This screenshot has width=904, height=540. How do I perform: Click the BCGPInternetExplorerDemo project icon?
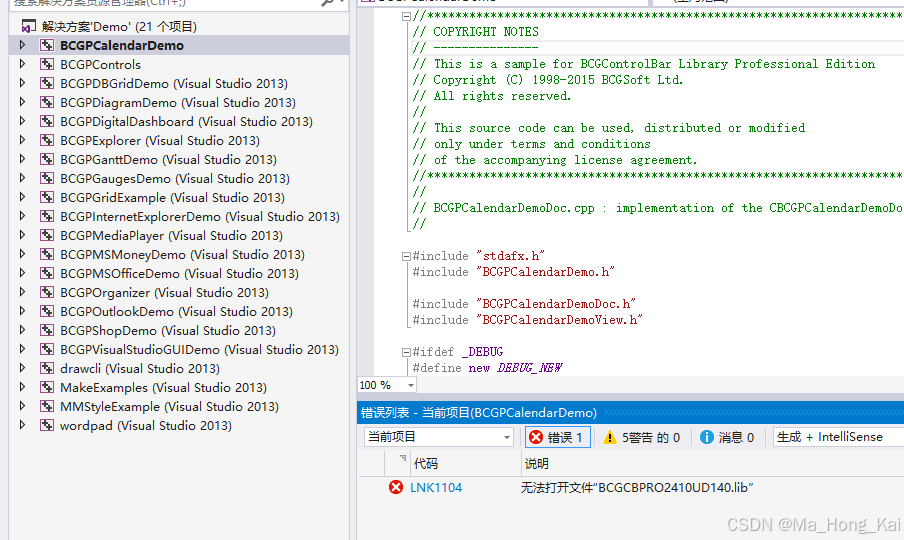point(47,216)
